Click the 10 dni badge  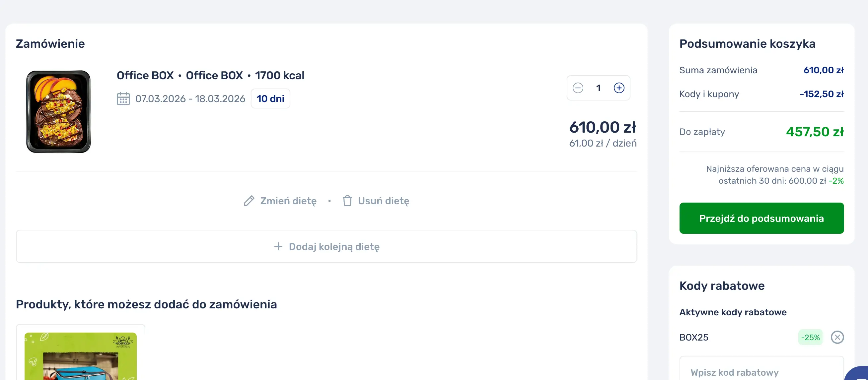point(270,99)
